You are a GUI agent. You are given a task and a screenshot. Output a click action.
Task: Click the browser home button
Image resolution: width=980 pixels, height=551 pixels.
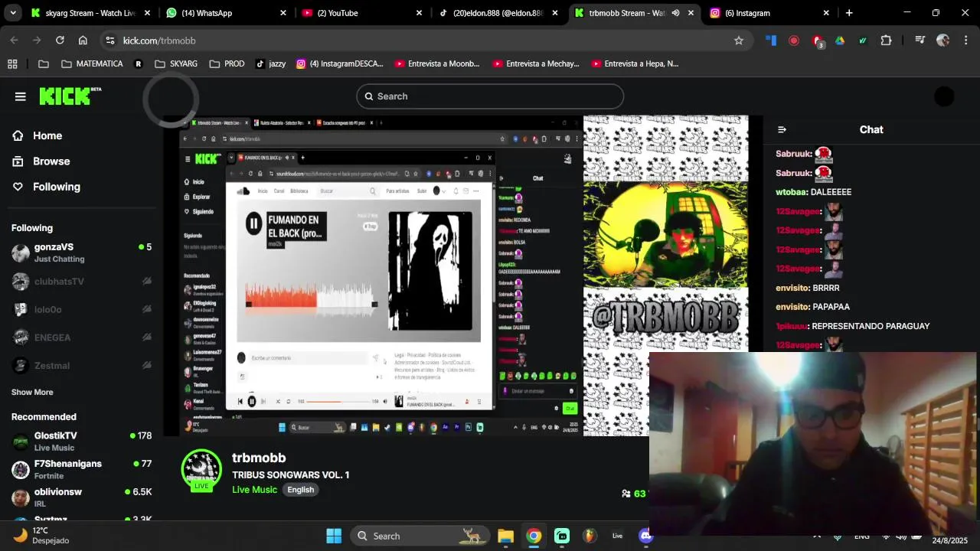click(x=83, y=41)
